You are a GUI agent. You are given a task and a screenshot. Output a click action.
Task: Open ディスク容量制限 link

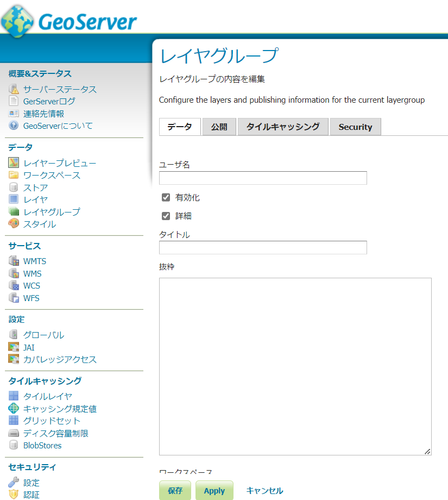pos(56,433)
